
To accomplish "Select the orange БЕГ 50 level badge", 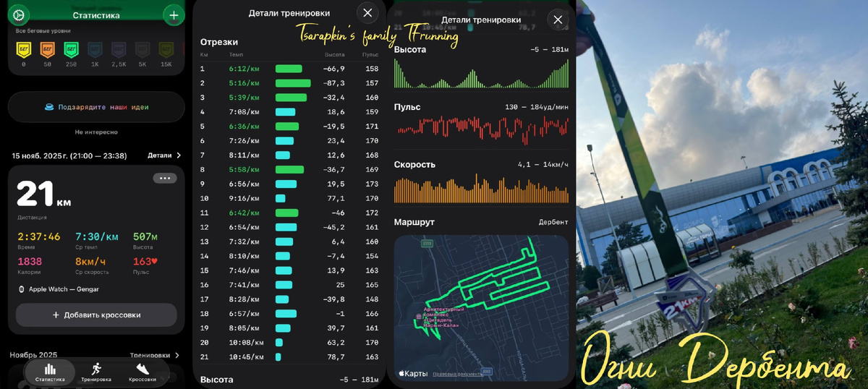I will [47, 50].
